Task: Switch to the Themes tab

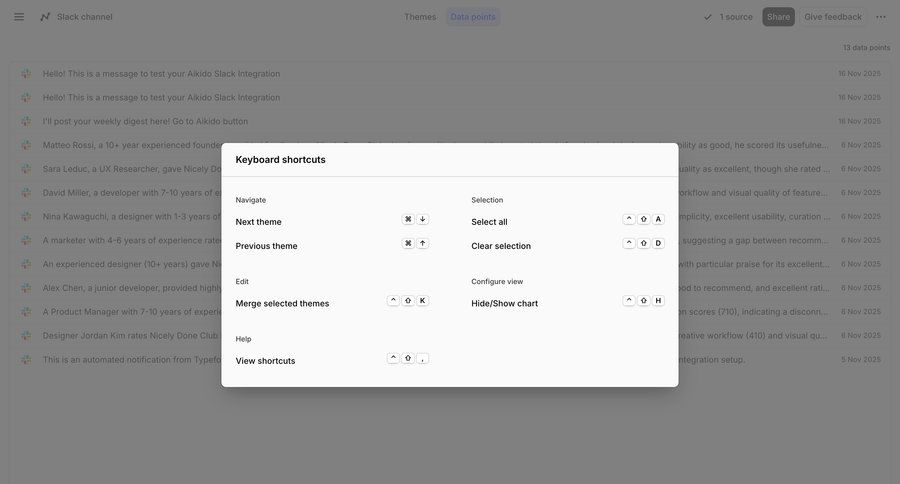Action: (420, 17)
